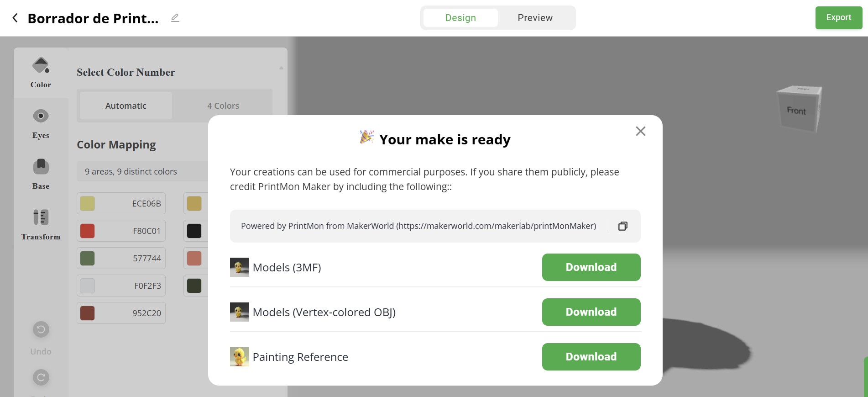This screenshot has height=397, width=868.
Task: Pick the red F80C01 color swatch
Action: coord(88,231)
